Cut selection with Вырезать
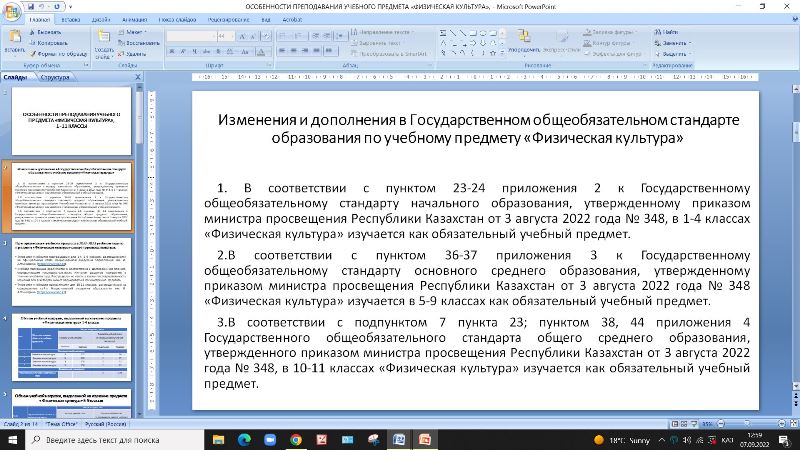This screenshot has height=450, width=800. tap(45, 32)
